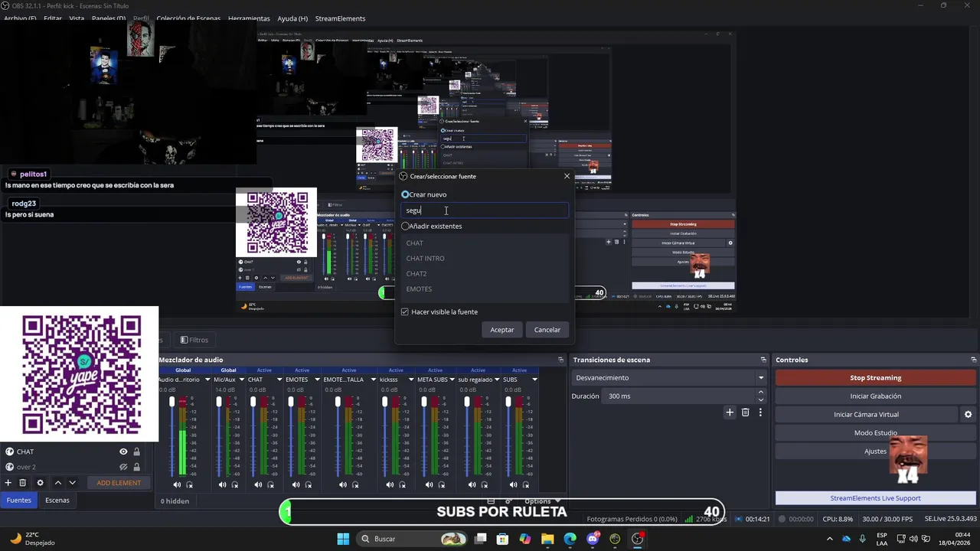The height and width of the screenshot is (551, 980).
Task: Undock the Mezclador de audio panel
Action: (560, 360)
